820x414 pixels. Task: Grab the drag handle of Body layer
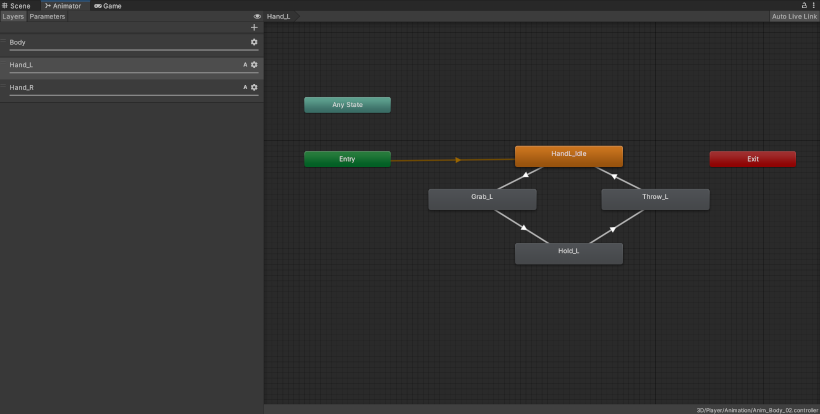click(x=4, y=42)
